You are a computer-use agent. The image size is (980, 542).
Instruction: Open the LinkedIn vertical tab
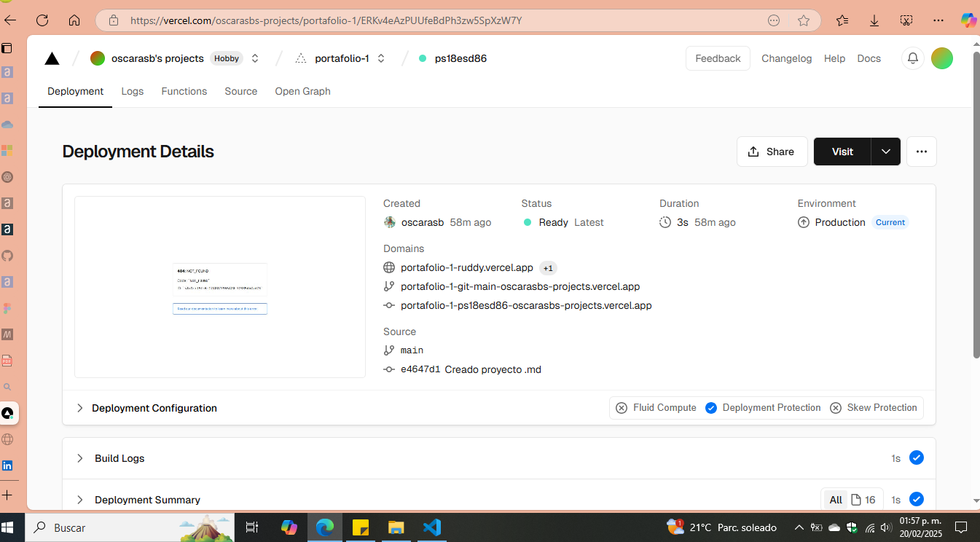[7, 466]
